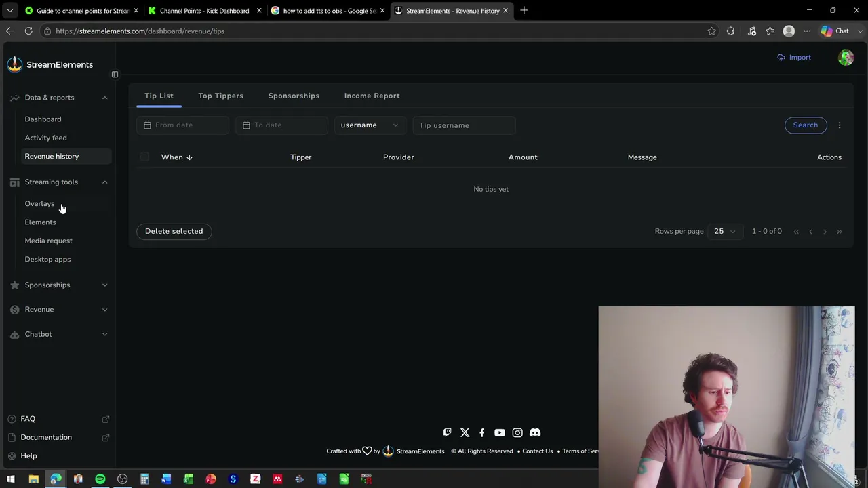Open the Rows per page dropdown
The image size is (868, 488).
point(725,232)
